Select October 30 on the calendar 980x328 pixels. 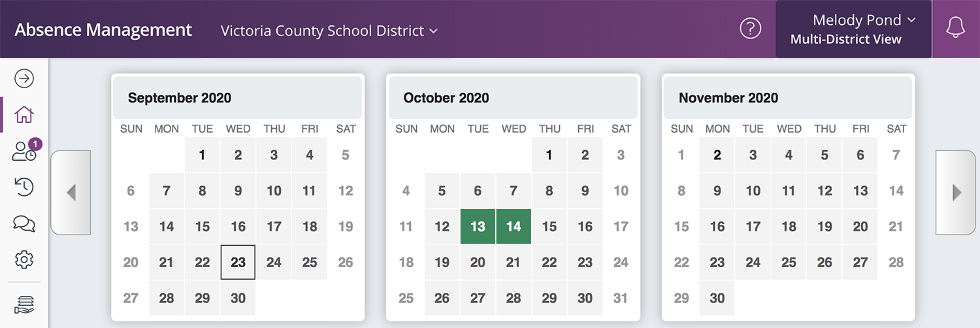coord(585,298)
